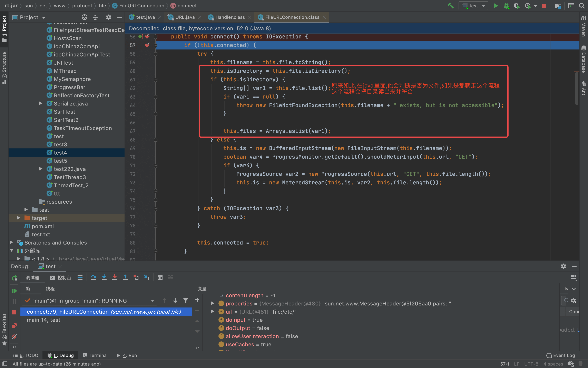The width and height of the screenshot is (588, 368).
Task: Hide the Project panel
Action: click(119, 17)
